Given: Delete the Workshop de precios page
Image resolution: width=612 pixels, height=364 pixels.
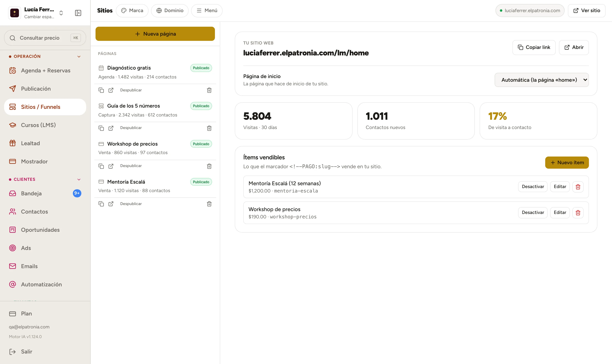Looking at the screenshot, I should coord(209,166).
